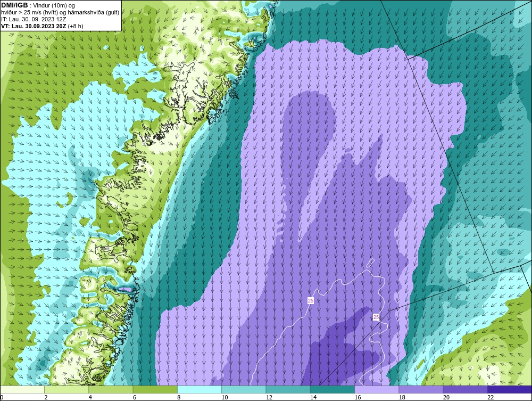This screenshot has width=532, height=401.
Task: Click the 16–18 m/s light purple swatch
Action: (x=377, y=389)
